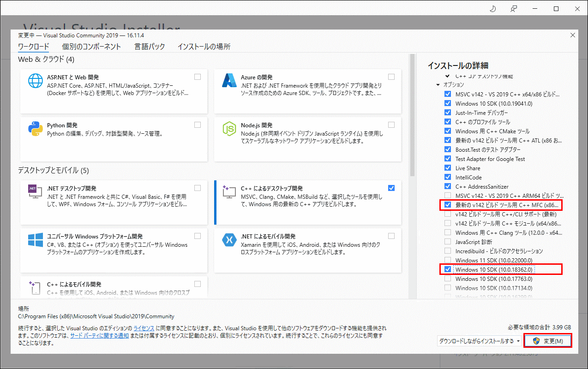Check v142 C++ モジュール option
588x369 pixels.
point(447,223)
